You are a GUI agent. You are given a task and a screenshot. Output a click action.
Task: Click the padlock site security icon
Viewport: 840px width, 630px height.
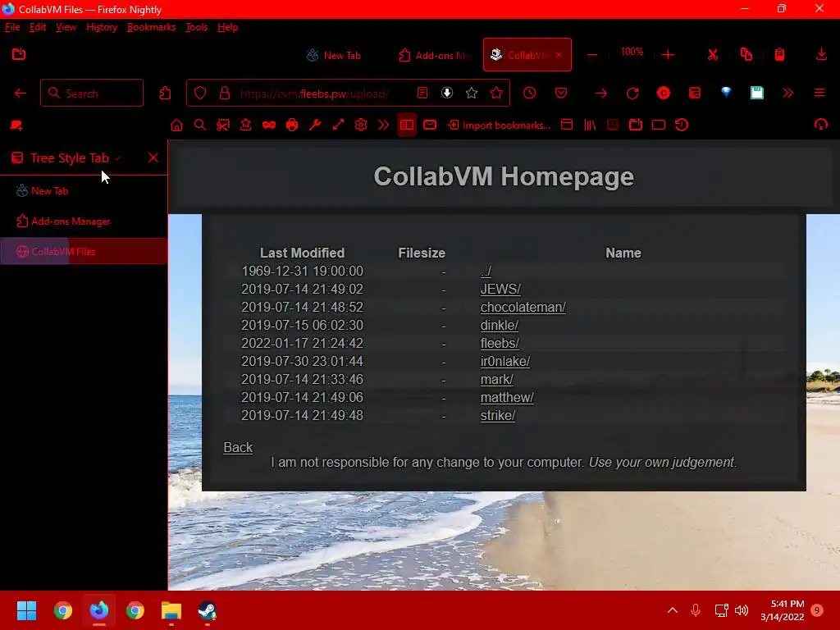225,94
